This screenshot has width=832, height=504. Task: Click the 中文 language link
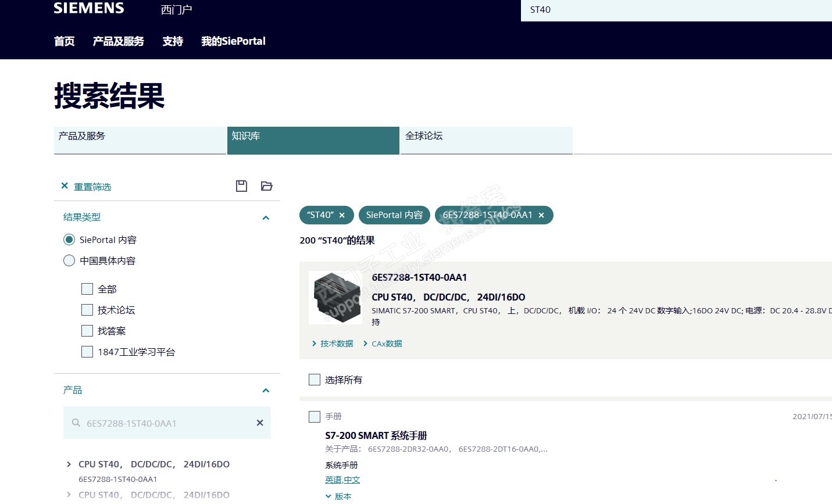[352, 480]
